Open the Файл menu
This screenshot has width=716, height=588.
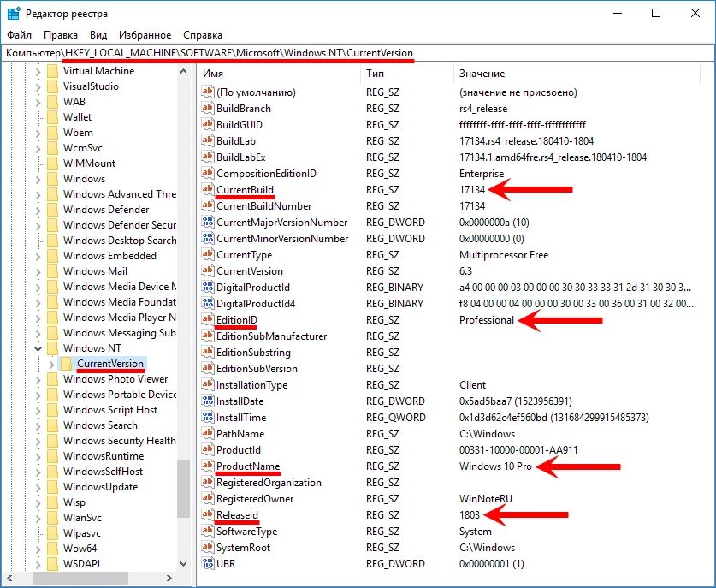point(19,35)
